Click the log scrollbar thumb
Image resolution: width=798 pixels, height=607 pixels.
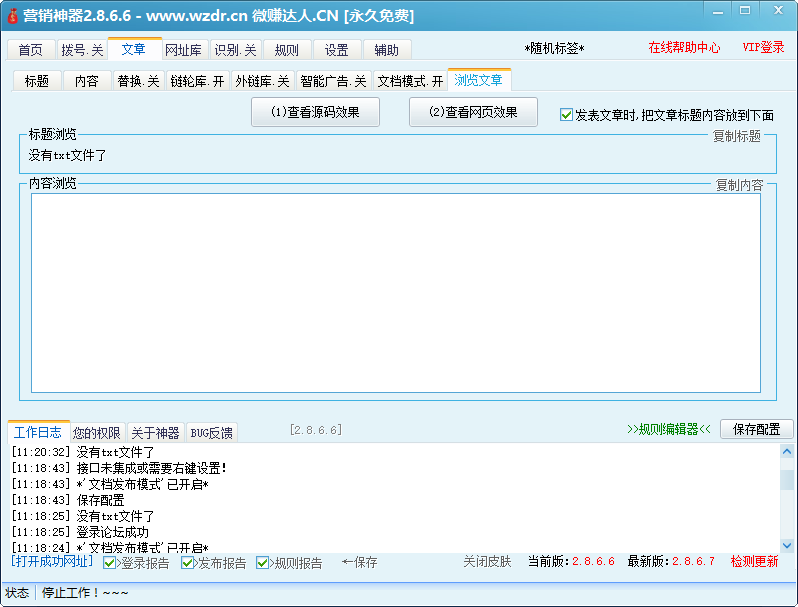click(x=787, y=479)
